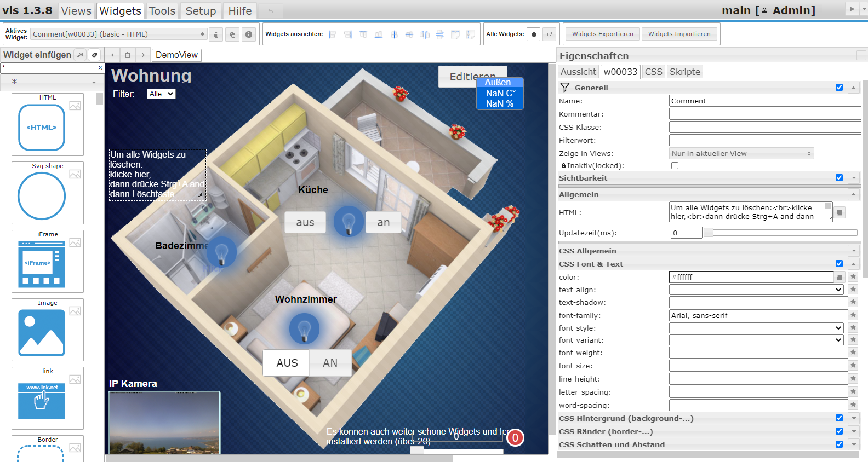The height and width of the screenshot is (462, 868).
Task: Click the undo arrow in the menu bar
Action: coord(271,11)
